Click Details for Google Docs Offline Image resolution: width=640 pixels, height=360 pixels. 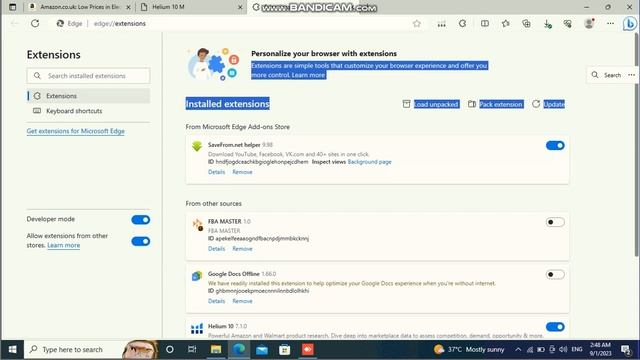pyautogui.click(x=216, y=301)
